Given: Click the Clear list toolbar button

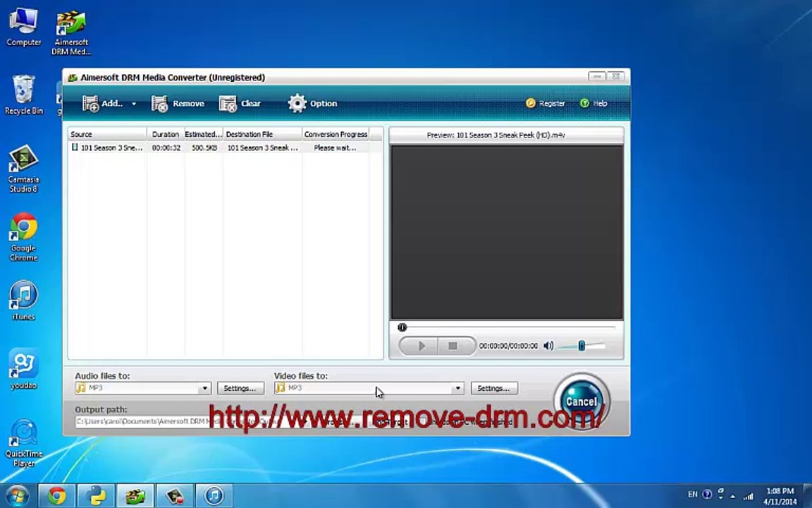Looking at the screenshot, I should [240, 104].
